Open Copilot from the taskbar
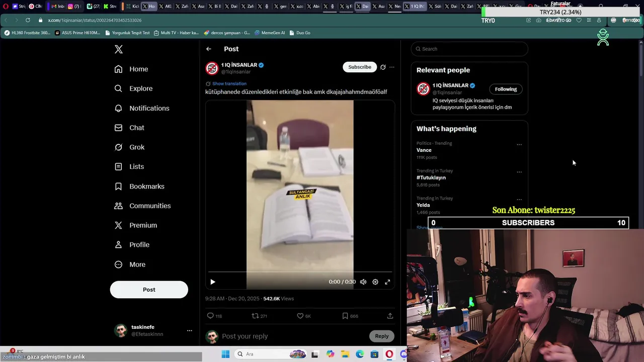Image resolution: width=644 pixels, height=362 pixels. 330,354
